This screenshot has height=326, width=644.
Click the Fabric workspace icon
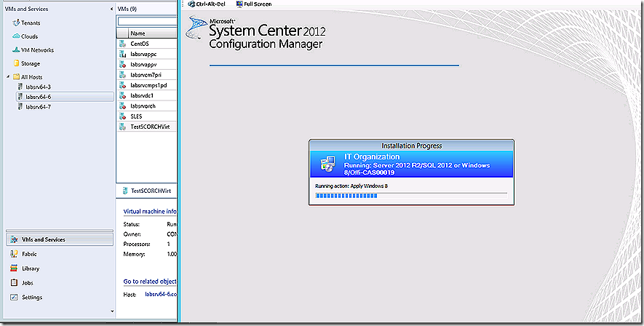pyautogui.click(x=14, y=254)
